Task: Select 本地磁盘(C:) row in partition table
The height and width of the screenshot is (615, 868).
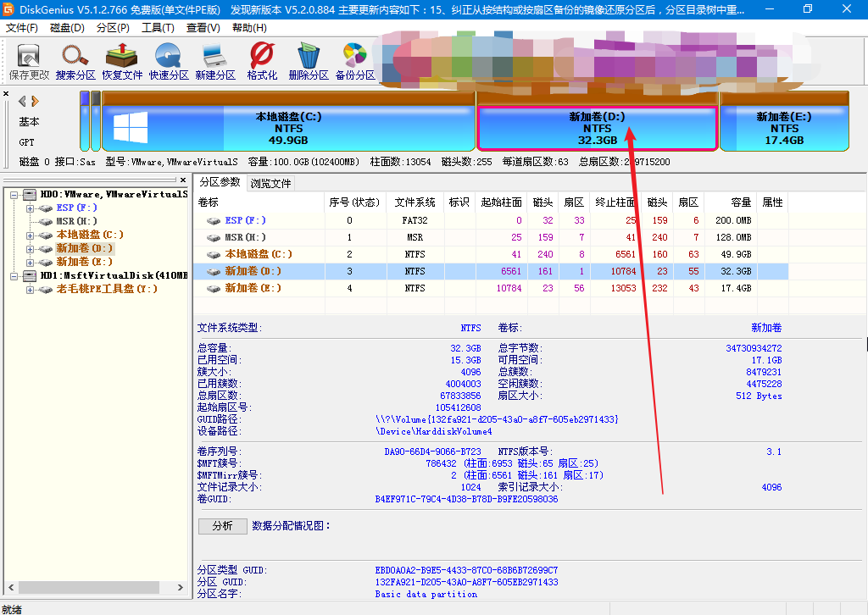Action: (x=259, y=254)
